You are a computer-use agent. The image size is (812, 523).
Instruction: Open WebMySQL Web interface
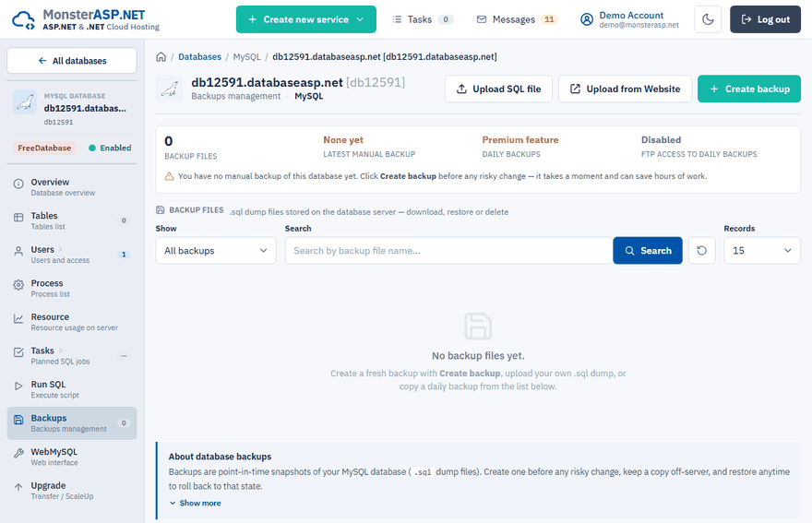(72, 457)
